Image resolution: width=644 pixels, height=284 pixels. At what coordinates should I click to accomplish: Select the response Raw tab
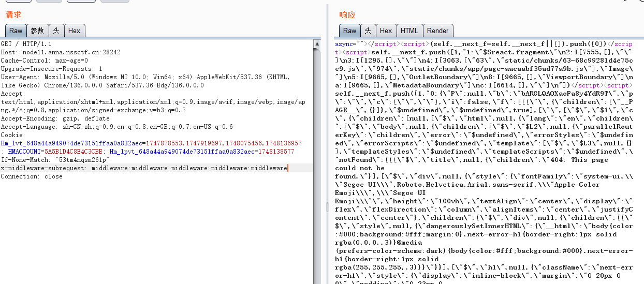349,31
